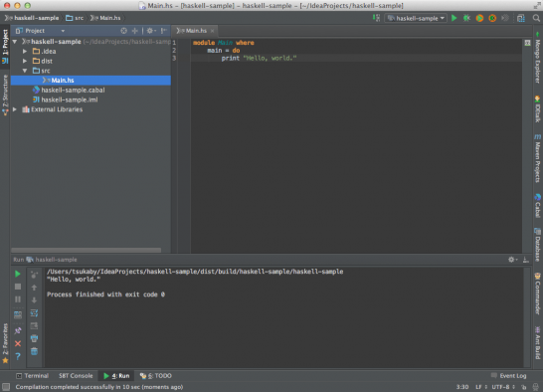Click the 3:30 cursor position indicator

tap(462, 387)
